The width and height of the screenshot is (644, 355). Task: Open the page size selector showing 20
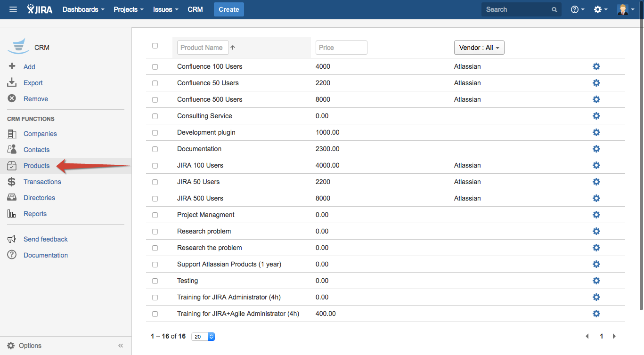[203, 337]
